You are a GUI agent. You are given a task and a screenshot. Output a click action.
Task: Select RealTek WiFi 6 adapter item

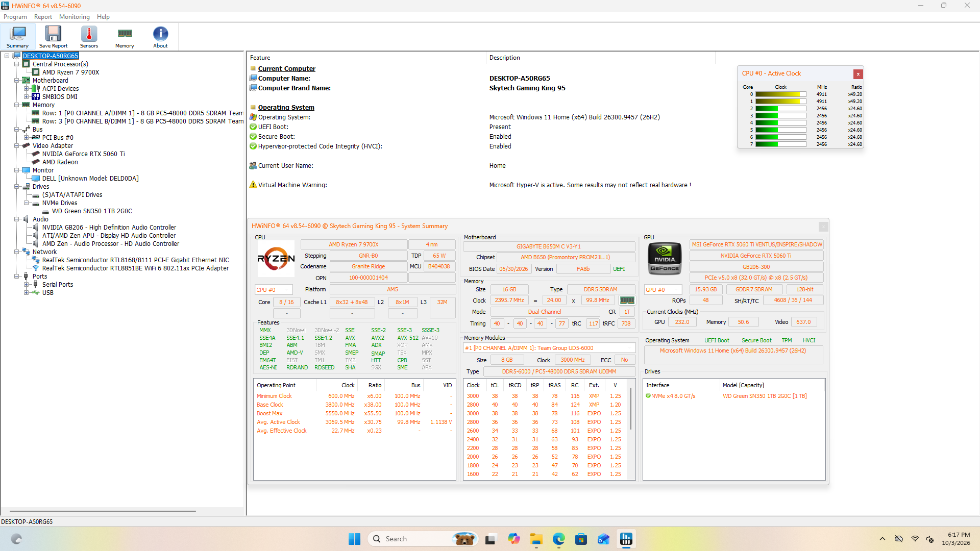point(135,268)
